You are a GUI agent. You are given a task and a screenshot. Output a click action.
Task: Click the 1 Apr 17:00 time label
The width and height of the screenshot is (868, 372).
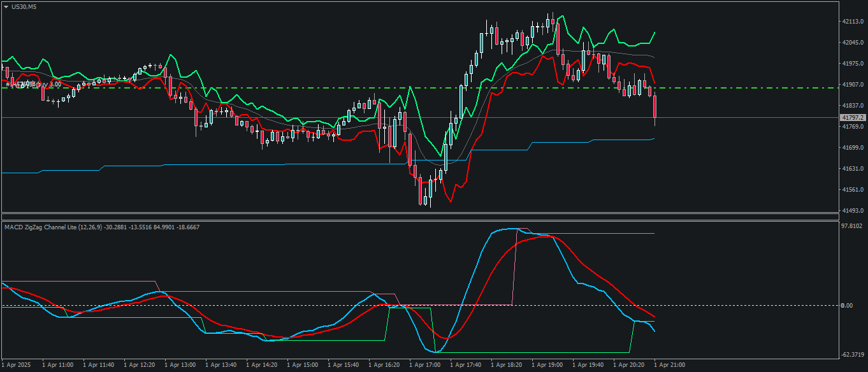pyautogui.click(x=424, y=365)
